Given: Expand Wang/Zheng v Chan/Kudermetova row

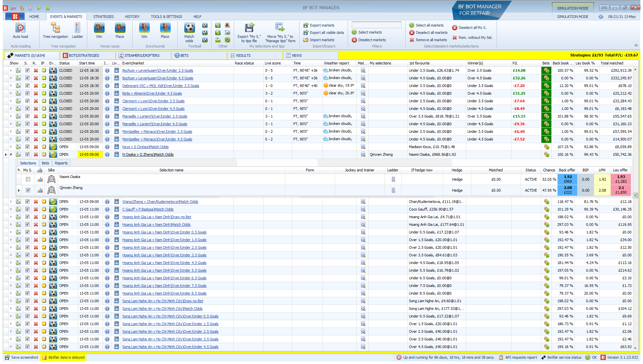Looking at the screenshot, I should pos(11,202).
